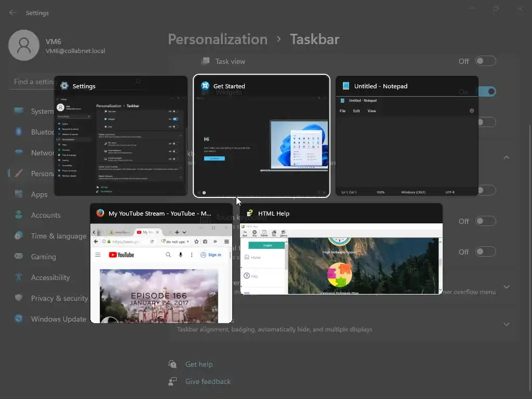Select the System icon in Settings sidebar

click(x=19, y=111)
